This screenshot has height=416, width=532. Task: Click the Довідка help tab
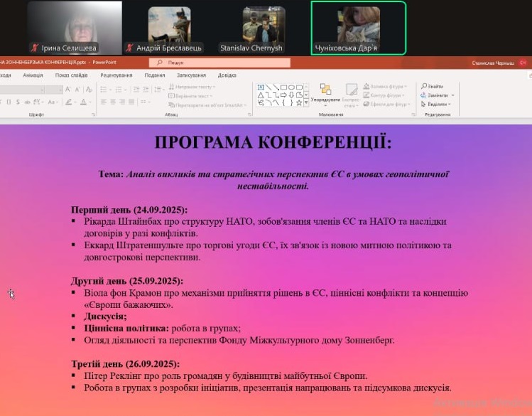click(x=227, y=75)
